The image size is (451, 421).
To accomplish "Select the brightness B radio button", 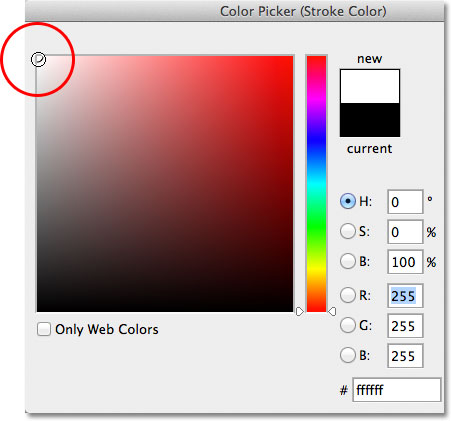I will [x=348, y=261].
